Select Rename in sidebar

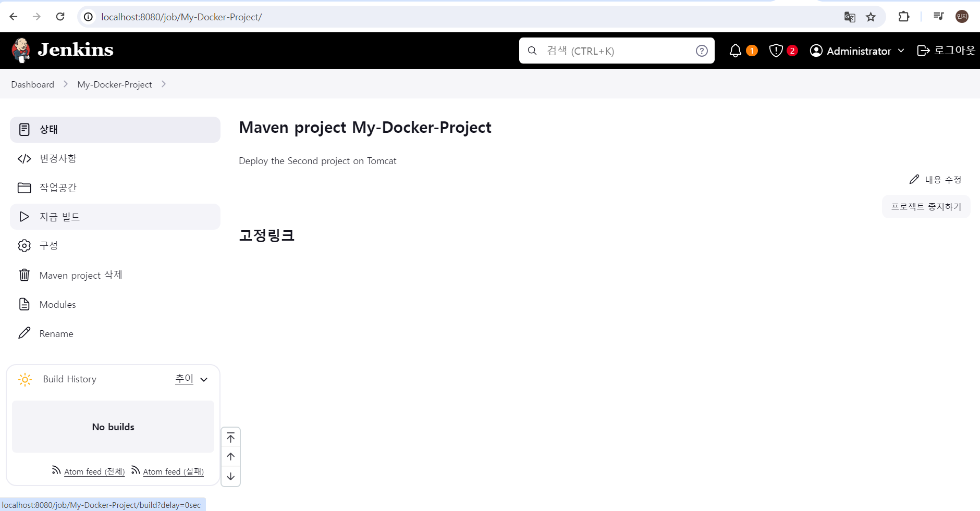(115, 333)
